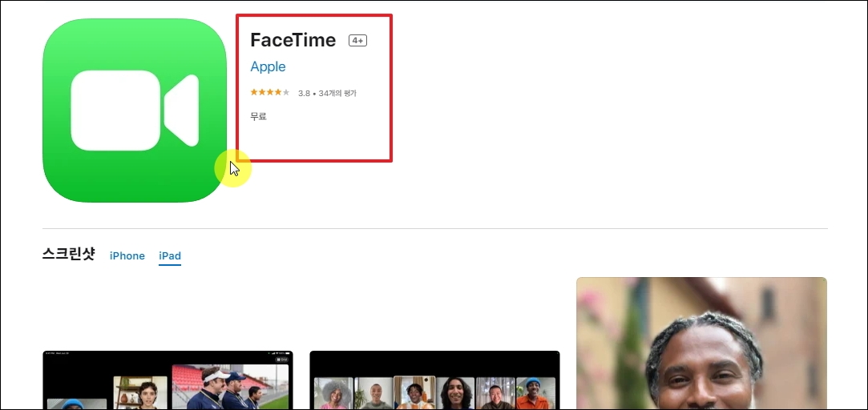Open the first screenshot with stadium scene

pyautogui.click(x=168, y=380)
